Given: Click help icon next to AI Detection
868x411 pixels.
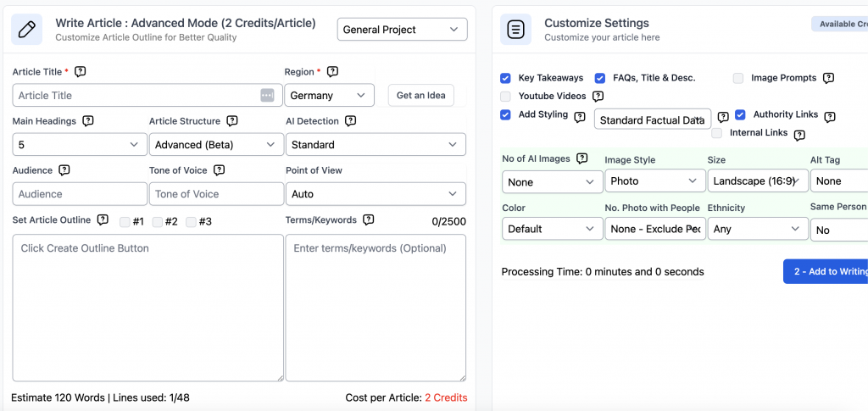Looking at the screenshot, I should 350,121.
